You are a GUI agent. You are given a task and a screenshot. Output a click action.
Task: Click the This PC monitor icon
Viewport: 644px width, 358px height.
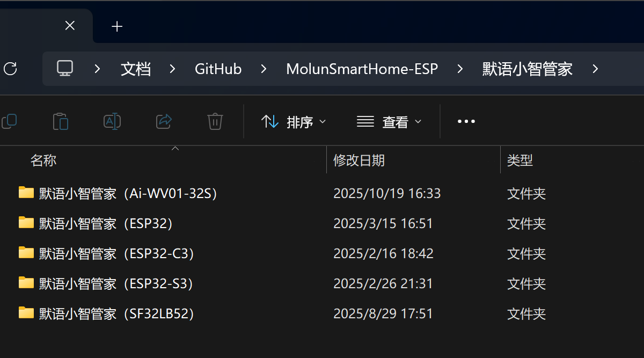[65, 69]
